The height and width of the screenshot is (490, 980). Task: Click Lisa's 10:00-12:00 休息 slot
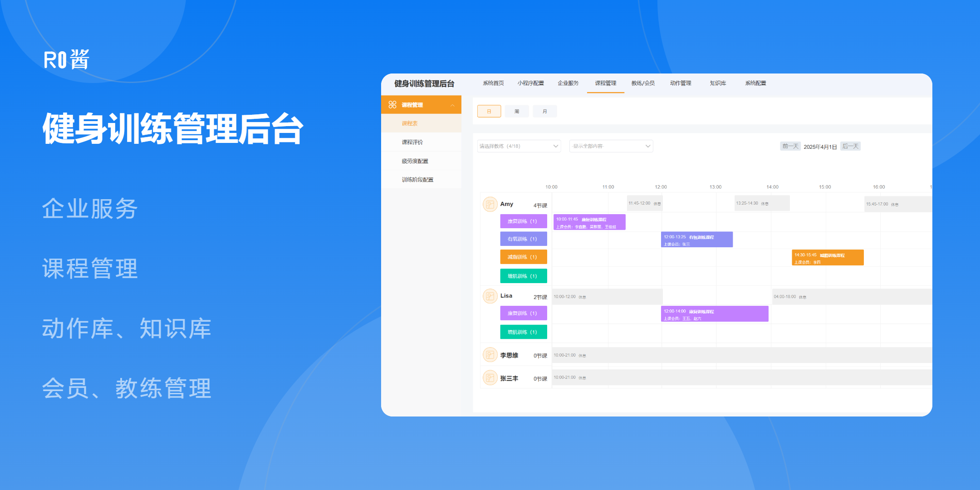click(x=607, y=297)
